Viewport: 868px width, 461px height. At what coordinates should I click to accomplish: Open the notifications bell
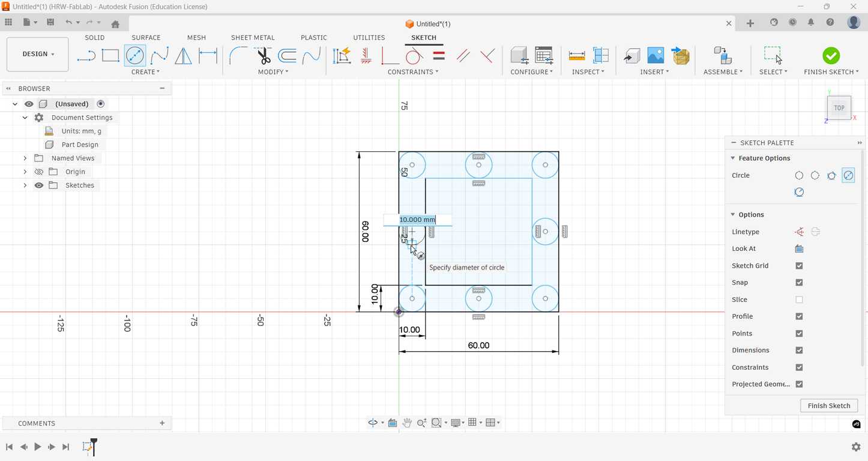click(811, 23)
